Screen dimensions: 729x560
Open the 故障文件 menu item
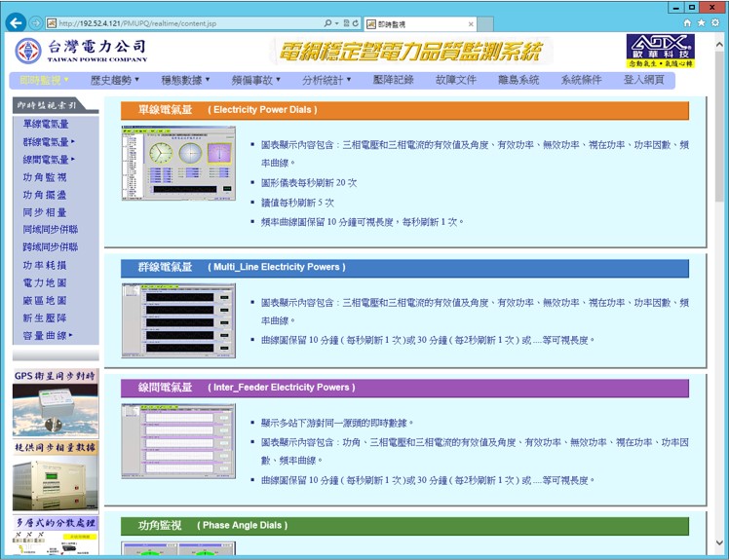[456, 80]
